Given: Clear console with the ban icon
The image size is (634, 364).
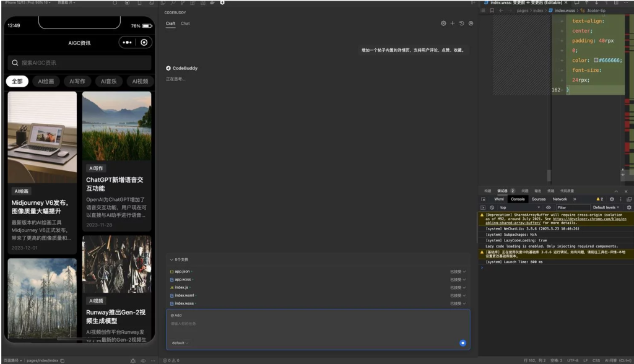Looking at the screenshot, I should tap(492, 207).
